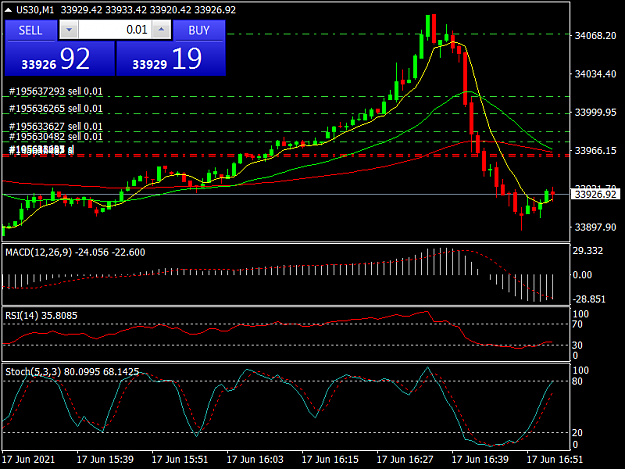
Task: Click the 34034.40 price scale value
Action: point(595,74)
